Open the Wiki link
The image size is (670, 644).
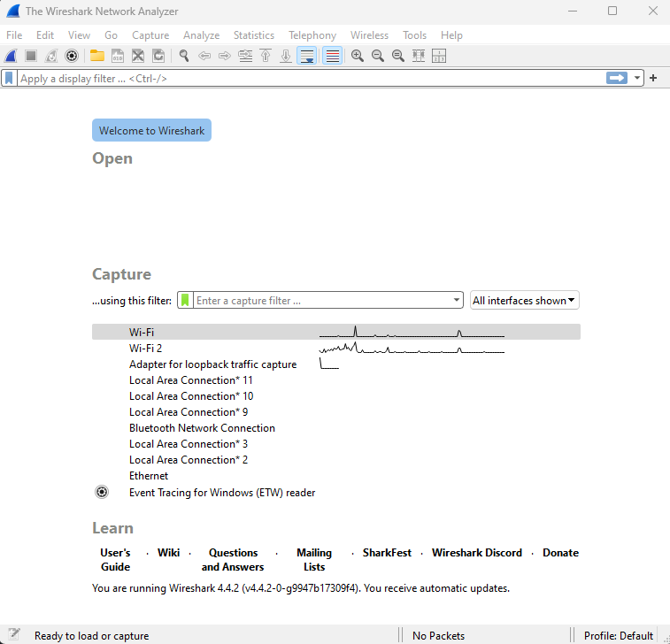coord(168,553)
